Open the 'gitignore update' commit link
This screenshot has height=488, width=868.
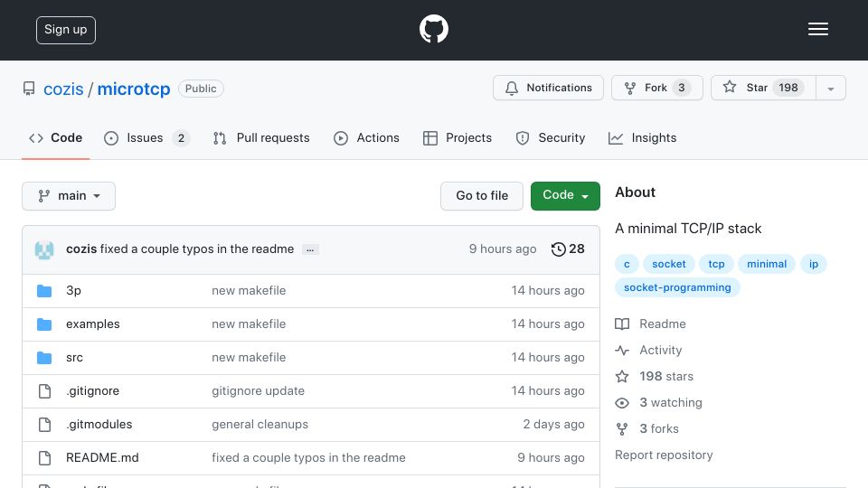pos(258,390)
